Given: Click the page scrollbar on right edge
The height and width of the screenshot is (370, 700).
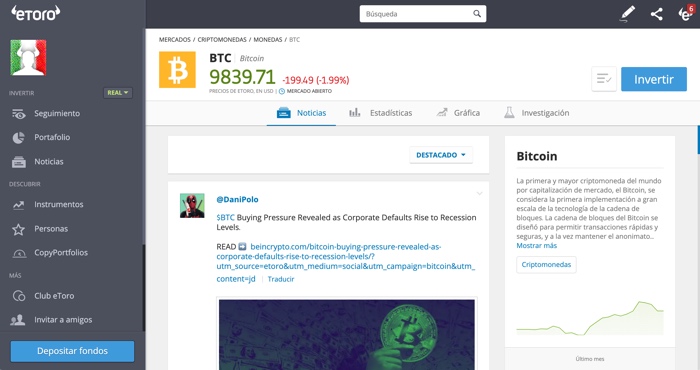Looking at the screenshot, I should (x=698, y=140).
